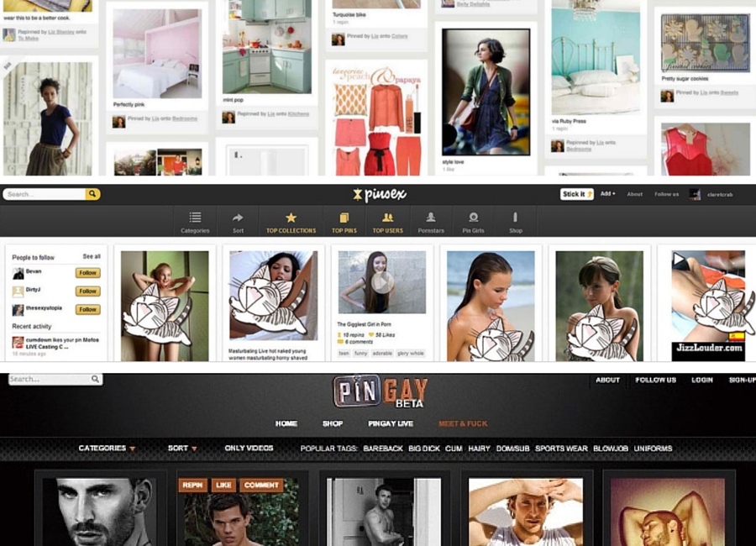Click the See all link
The image size is (756, 546).
pyautogui.click(x=92, y=256)
